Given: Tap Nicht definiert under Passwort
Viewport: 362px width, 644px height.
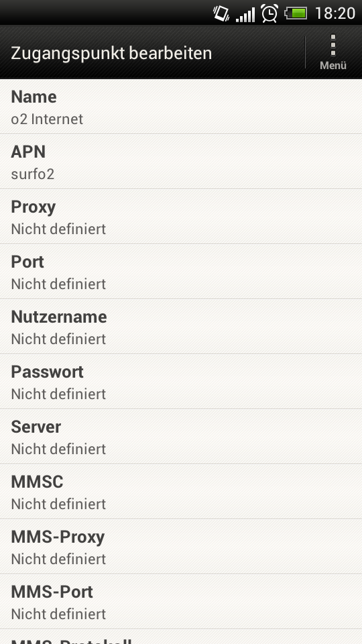Looking at the screenshot, I should pos(58,394).
